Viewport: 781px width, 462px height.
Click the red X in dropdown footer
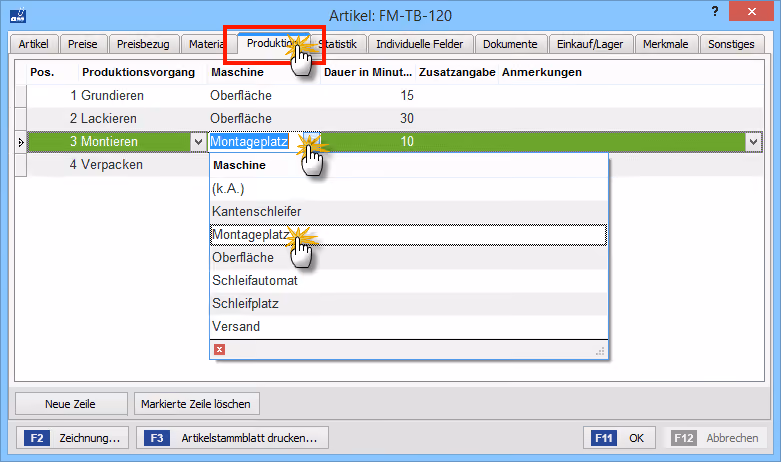point(219,349)
